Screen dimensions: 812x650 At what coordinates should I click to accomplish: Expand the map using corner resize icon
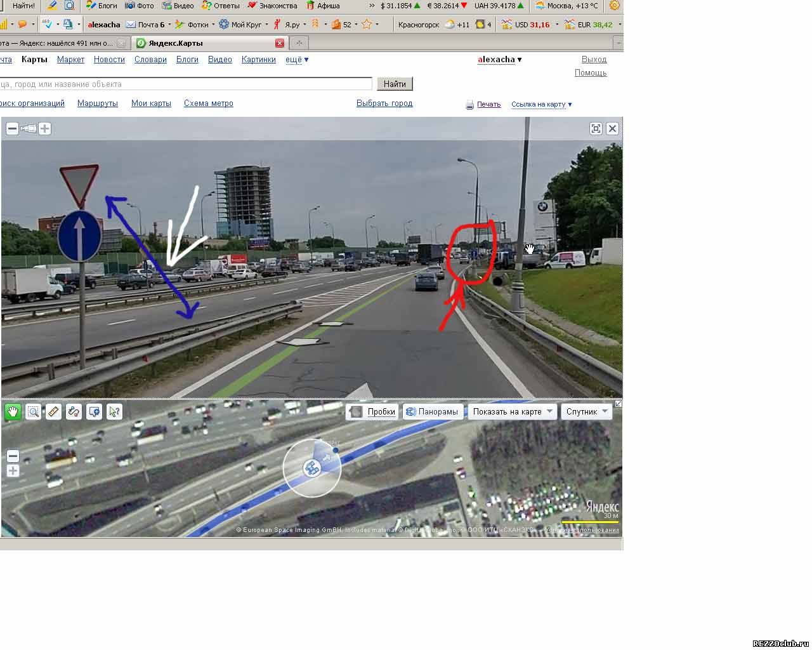pyautogui.click(x=619, y=404)
